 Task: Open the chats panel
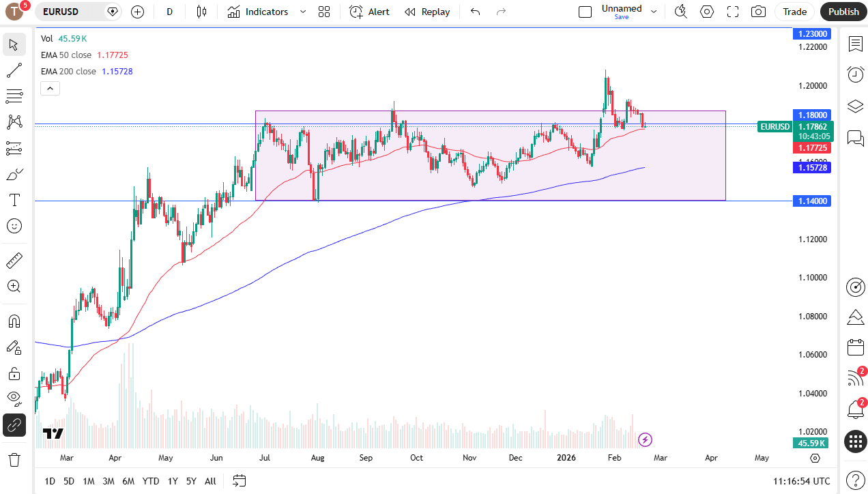[856, 139]
